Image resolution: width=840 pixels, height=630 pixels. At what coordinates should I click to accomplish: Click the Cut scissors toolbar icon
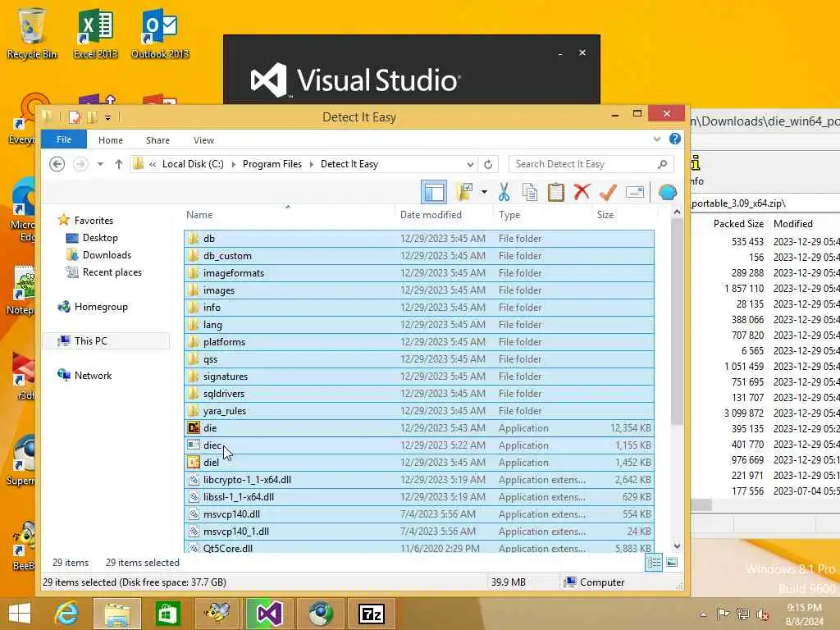point(504,192)
